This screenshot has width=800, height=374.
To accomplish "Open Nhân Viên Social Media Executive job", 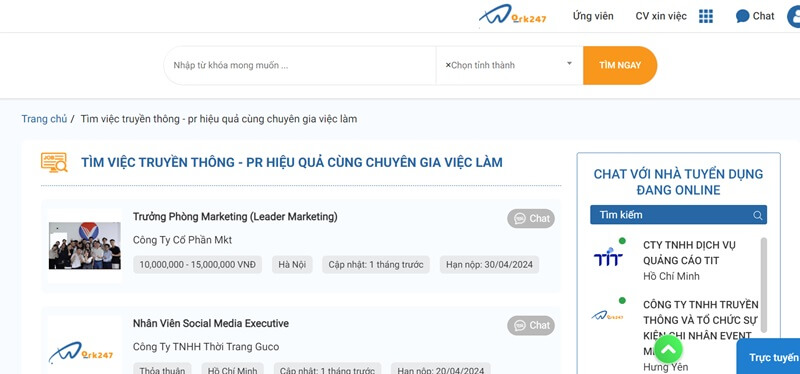I will [211, 323].
